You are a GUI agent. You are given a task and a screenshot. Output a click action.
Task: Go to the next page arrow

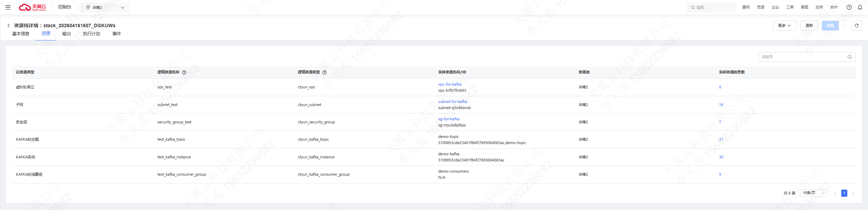(853, 193)
